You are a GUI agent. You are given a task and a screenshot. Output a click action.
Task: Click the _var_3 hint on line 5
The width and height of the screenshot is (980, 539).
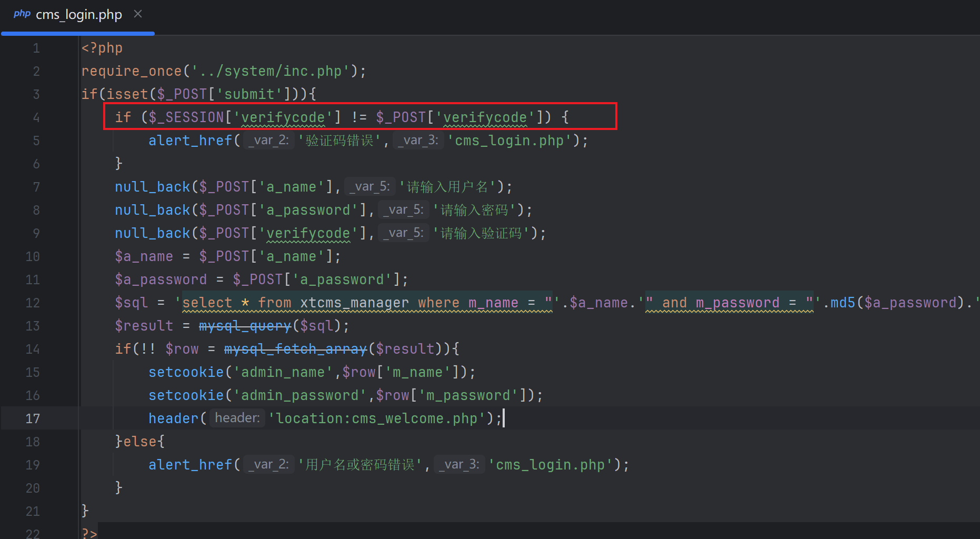[418, 141]
